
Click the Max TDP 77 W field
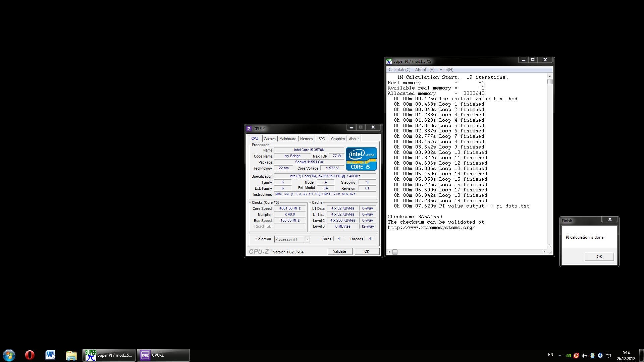(x=337, y=156)
